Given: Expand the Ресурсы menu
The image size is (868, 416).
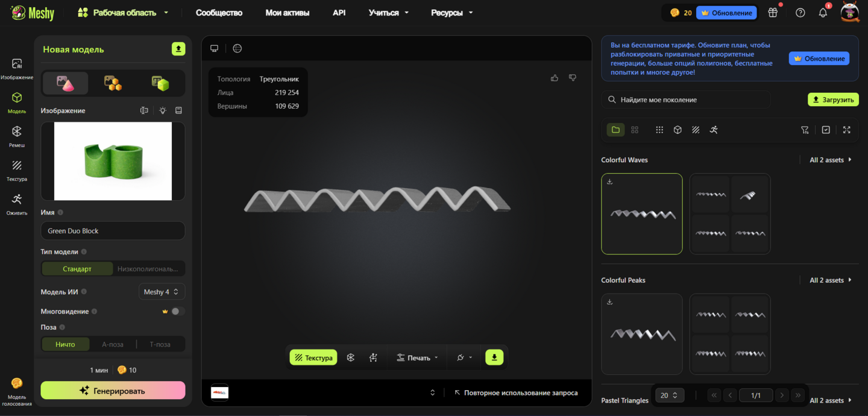Looking at the screenshot, I should [452, 13].
